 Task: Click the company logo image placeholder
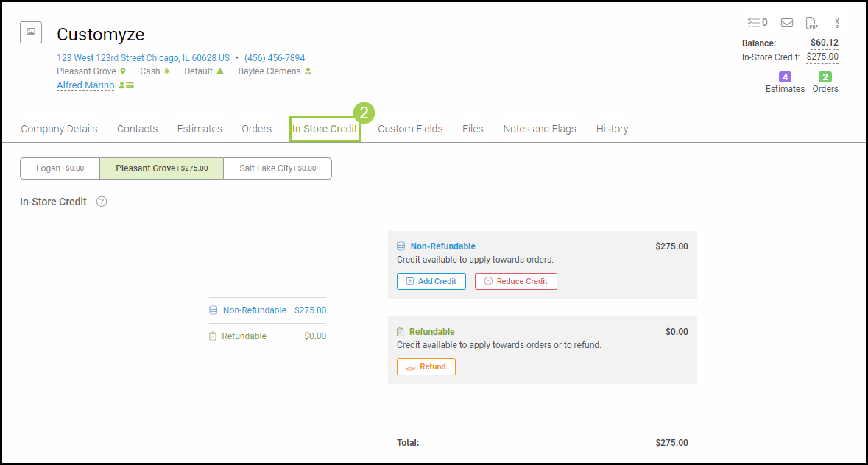coord(31,32)
